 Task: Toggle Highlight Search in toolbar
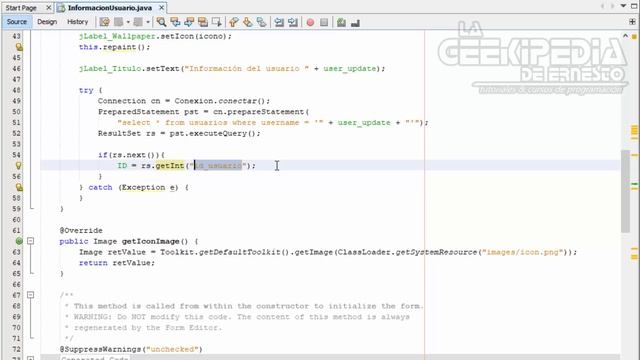(203, 22)
